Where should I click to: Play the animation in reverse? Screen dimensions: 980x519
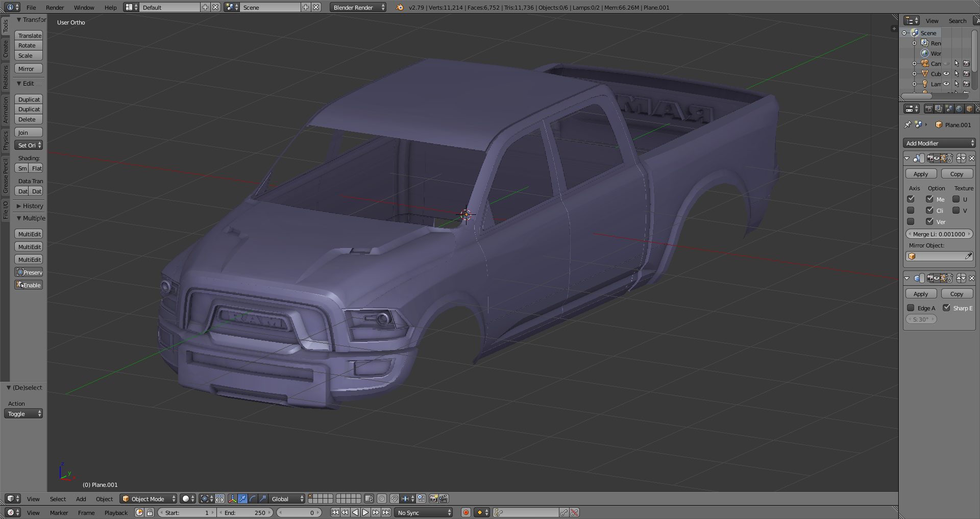pyautogui.click(x=355, y=512)
